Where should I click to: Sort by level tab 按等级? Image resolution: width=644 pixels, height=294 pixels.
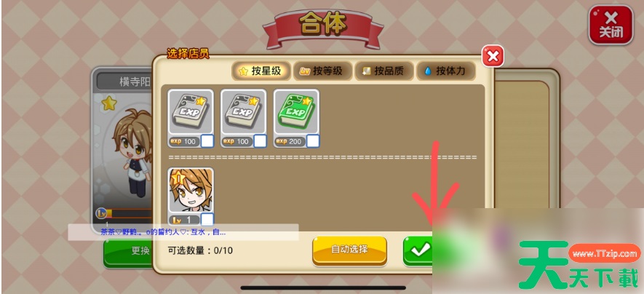point(322,71)
